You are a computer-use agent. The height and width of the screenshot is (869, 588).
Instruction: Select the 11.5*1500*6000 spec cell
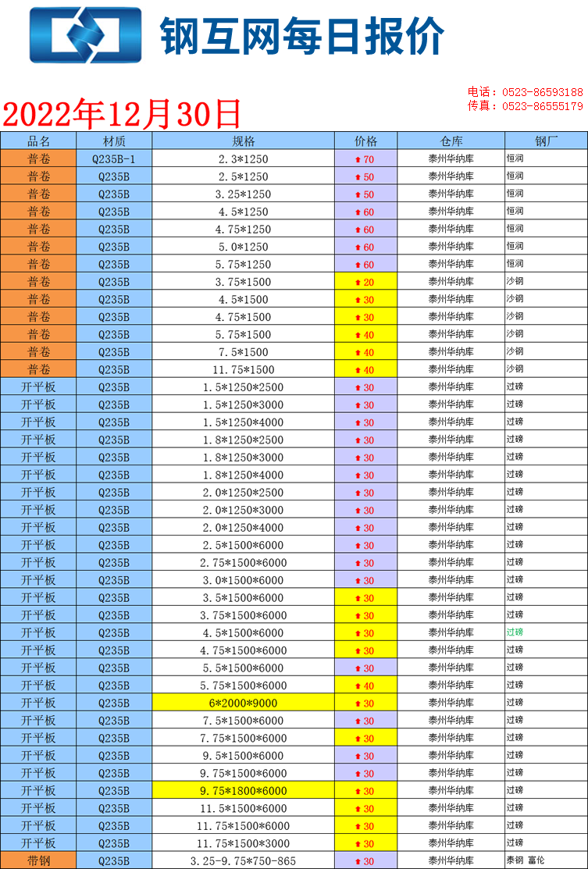point(244,809)
